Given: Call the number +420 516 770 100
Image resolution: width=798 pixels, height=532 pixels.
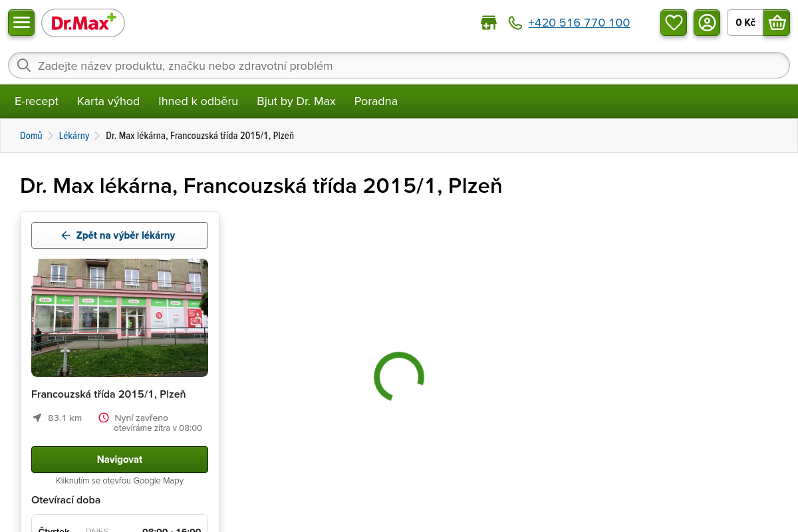Looking at the screenshot, I should 579,23.
